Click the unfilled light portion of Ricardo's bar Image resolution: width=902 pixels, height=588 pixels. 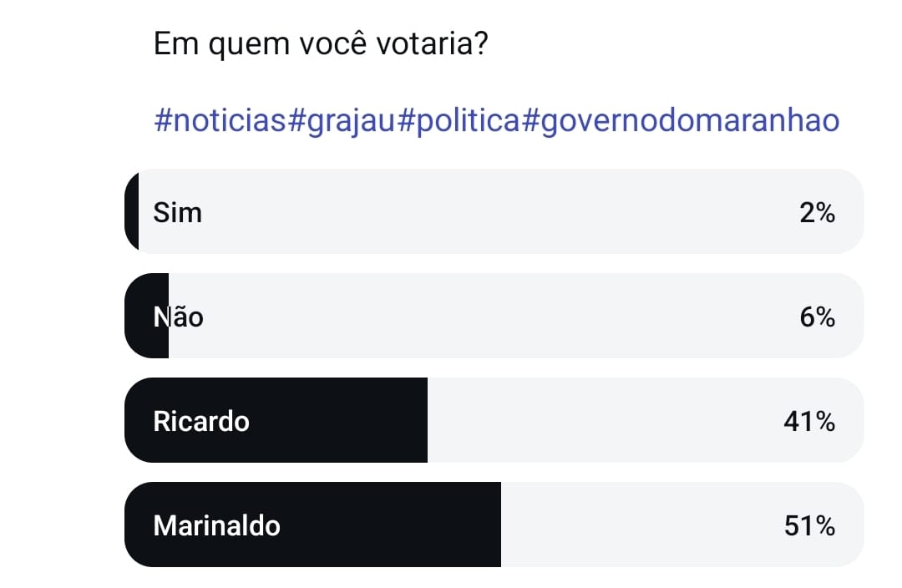point(601,420)
